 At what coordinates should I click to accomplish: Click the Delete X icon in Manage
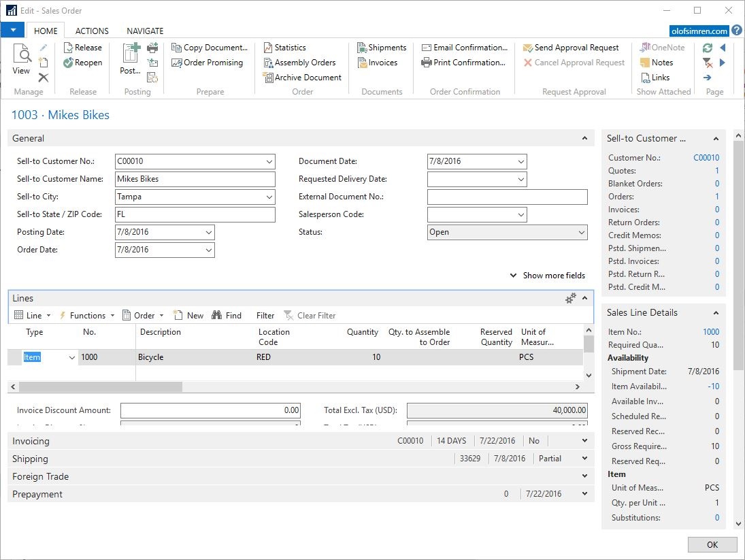click(44, 78)
